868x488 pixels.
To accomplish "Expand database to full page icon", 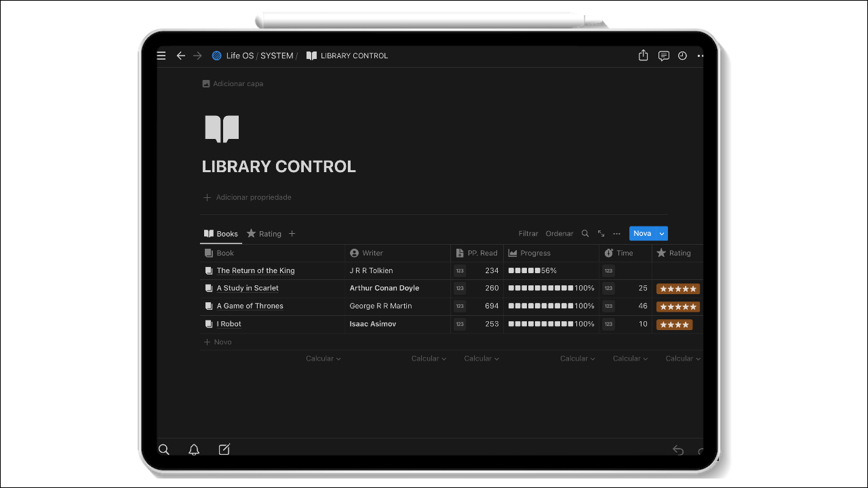I will click(601, 233).
